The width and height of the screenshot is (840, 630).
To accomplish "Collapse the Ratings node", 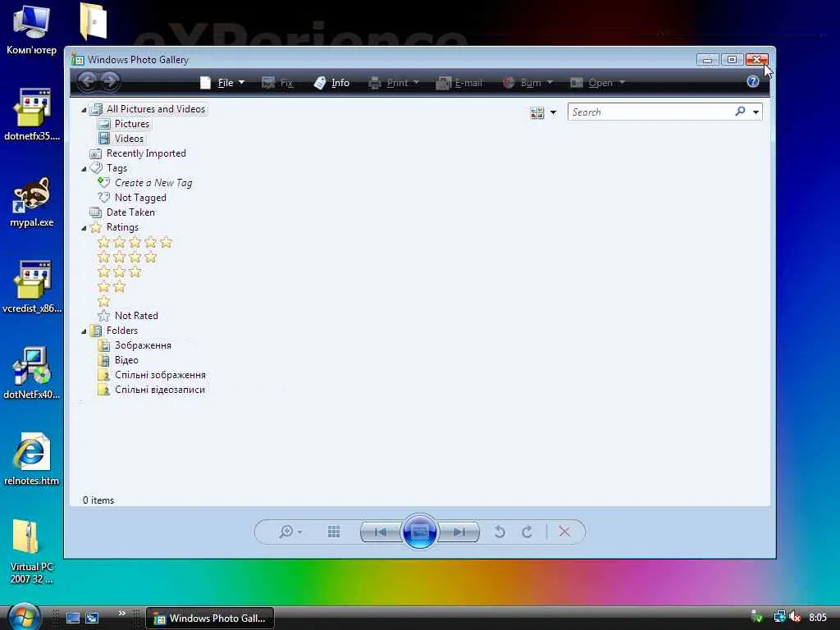I will [x=84, y=228].
